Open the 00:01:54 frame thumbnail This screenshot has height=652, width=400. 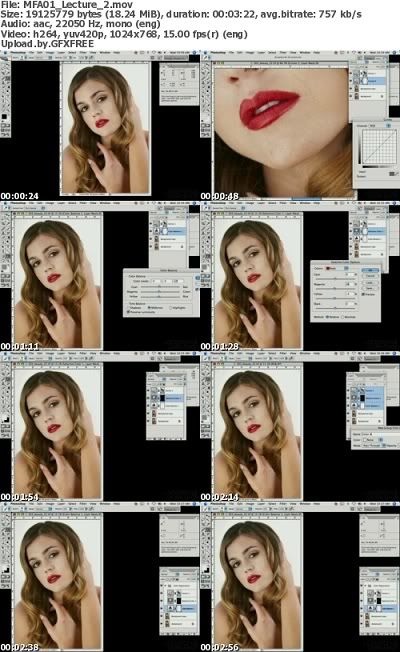[x=100, y=427]
